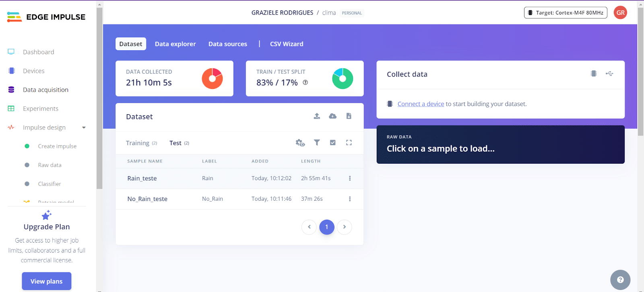This screenshot has height=292, width=644.
Task: Expand the dataset list to fullscreen
Action: (349, 142)
